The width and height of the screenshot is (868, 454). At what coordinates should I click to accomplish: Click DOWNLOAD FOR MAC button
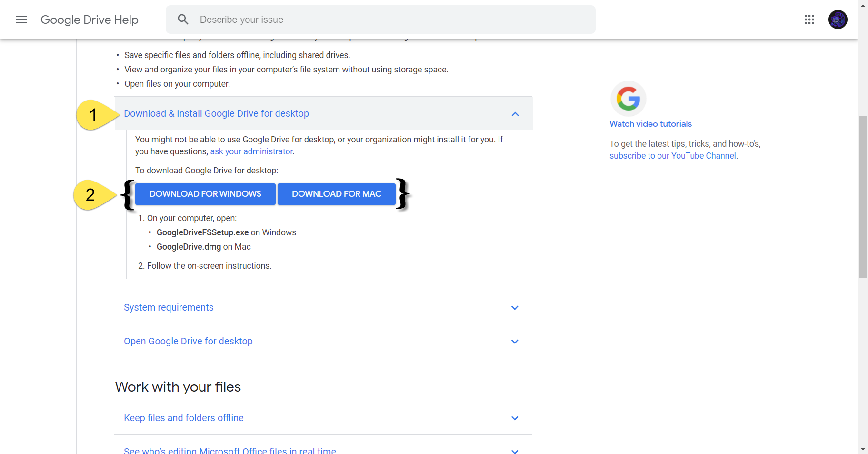click(x=337, y=194)
